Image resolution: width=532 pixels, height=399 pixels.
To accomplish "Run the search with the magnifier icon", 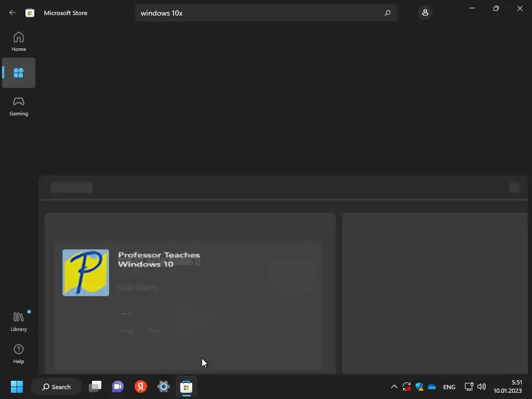I will click(x=388, y=13).
